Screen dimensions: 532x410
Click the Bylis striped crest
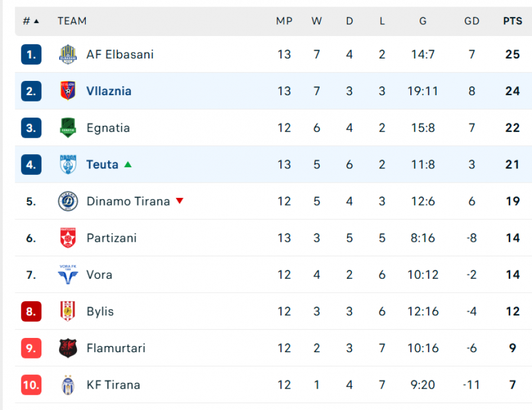point(68,311)
